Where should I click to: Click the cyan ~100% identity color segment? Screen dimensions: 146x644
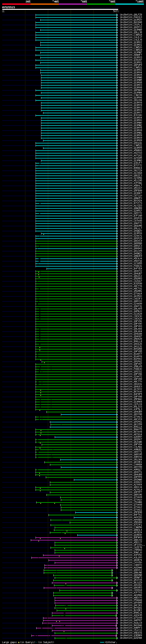point(130,4)
